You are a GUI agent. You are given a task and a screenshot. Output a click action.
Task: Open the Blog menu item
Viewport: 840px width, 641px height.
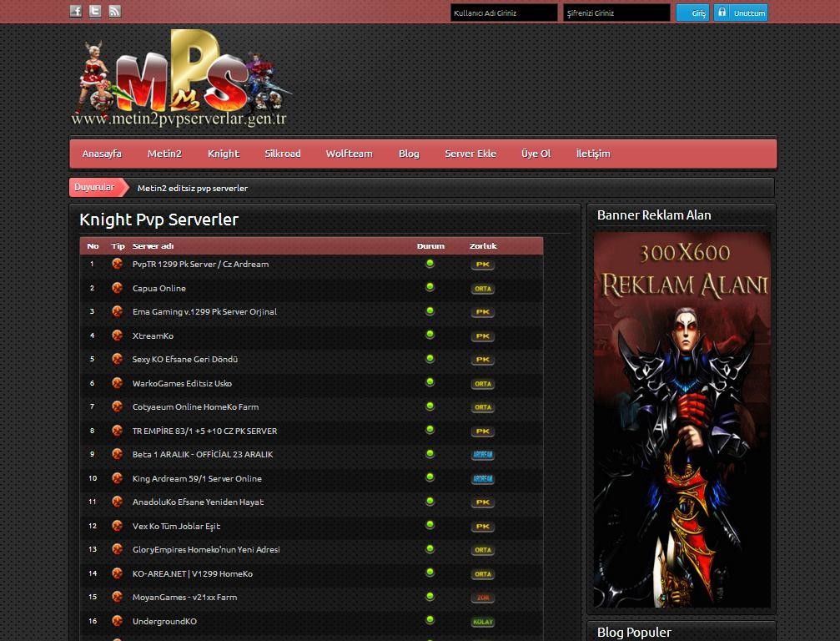tap(409, 154)
